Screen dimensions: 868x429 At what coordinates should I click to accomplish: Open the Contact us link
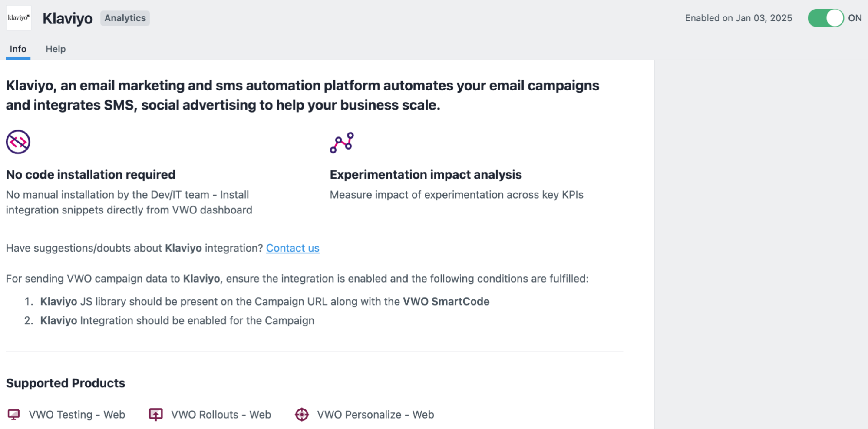click(293, 248)
